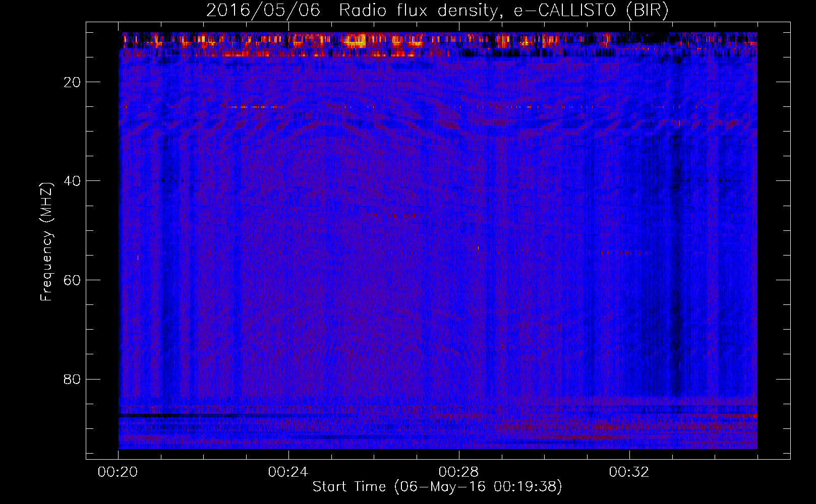The height and width of the screenshot is (504, 816).
Task: Click the 'Start Time (06-May-16 00:19:38)' axis label
Action: click(437, 487)
